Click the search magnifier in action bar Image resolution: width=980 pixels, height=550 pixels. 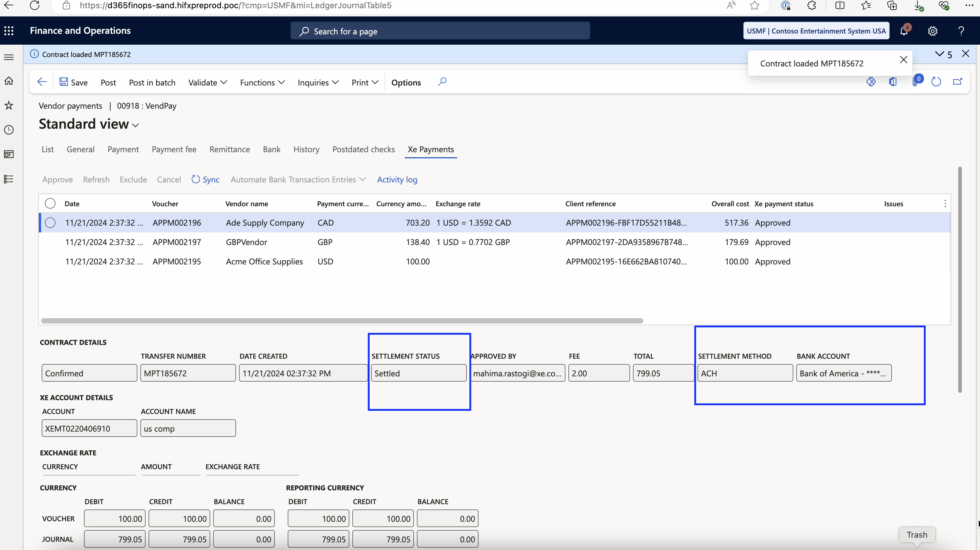(442, 82)
